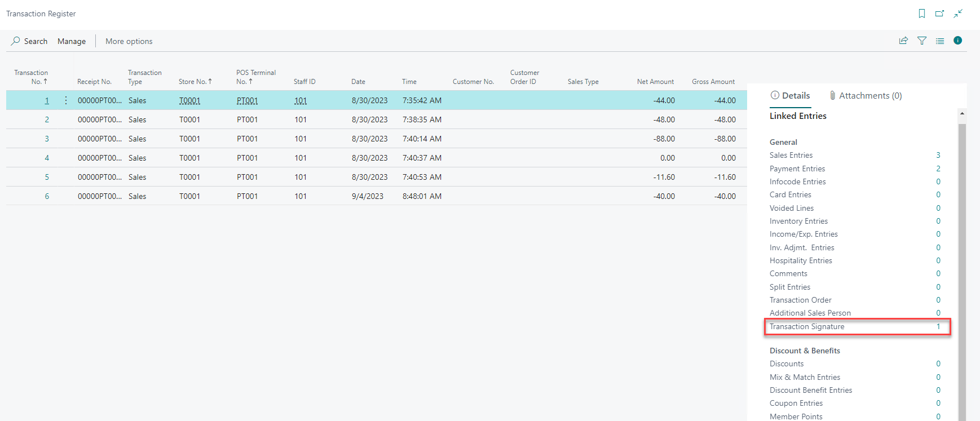The image size is (980, 421).
Task: Sort by Store No. column header
Action: click(195, 82)
